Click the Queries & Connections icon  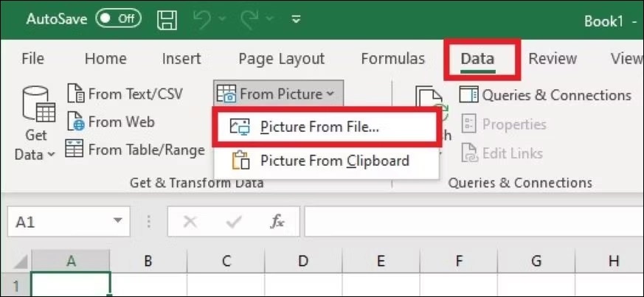point(468,95)
